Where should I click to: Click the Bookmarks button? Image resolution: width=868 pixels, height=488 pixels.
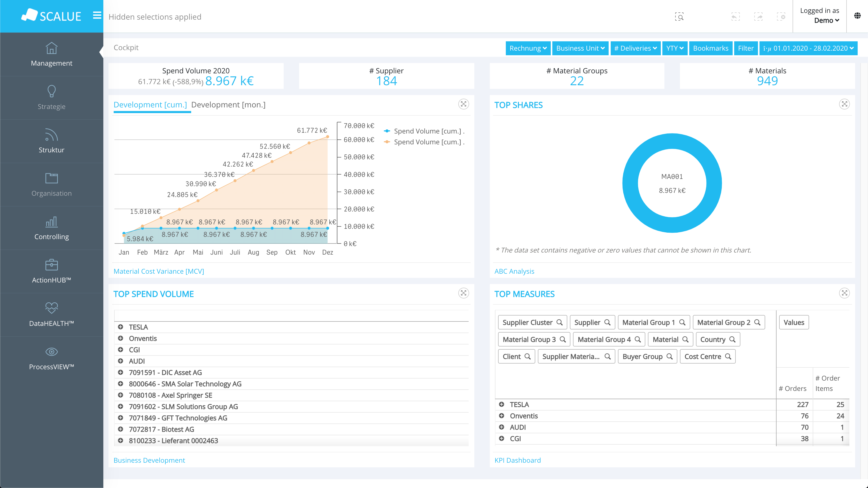point(711,48)
